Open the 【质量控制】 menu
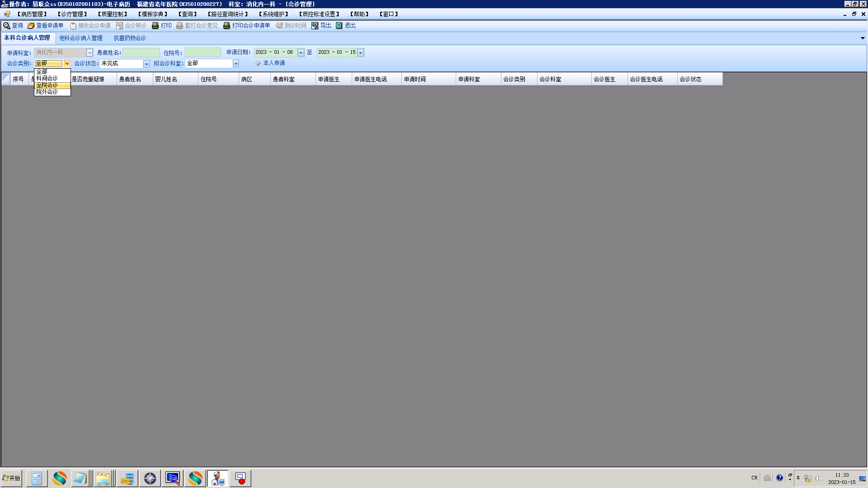The width and height of the screenshot is (868, 488). 113,14
